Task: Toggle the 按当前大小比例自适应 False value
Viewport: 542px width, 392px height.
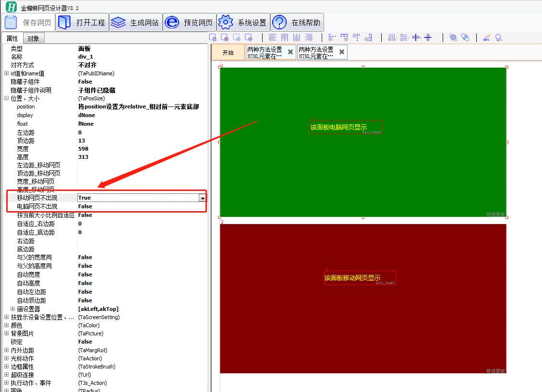Action: (x=85, y=215)
